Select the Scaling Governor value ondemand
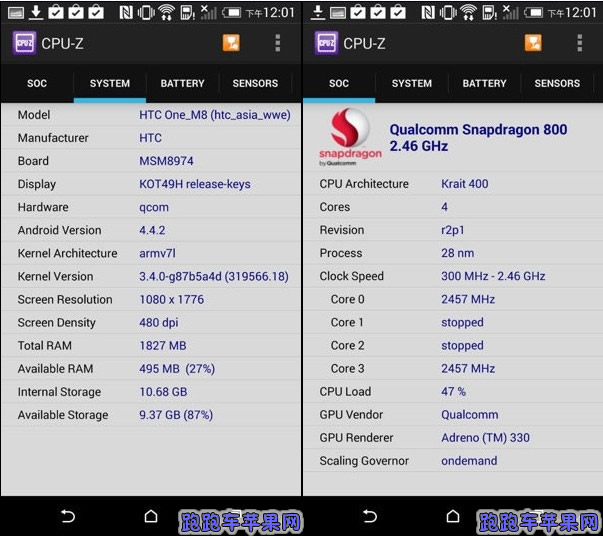Screen dimensions: 603x536 tap(469, 461)
